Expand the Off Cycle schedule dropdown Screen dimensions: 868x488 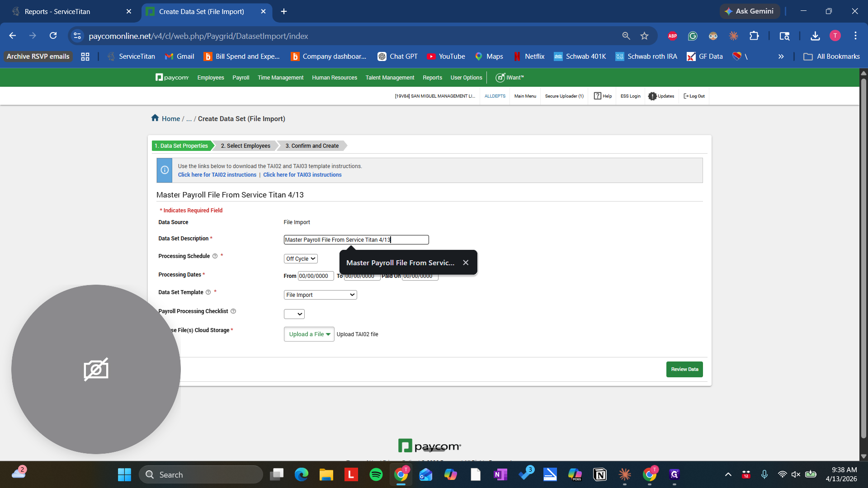coord(301,259)
